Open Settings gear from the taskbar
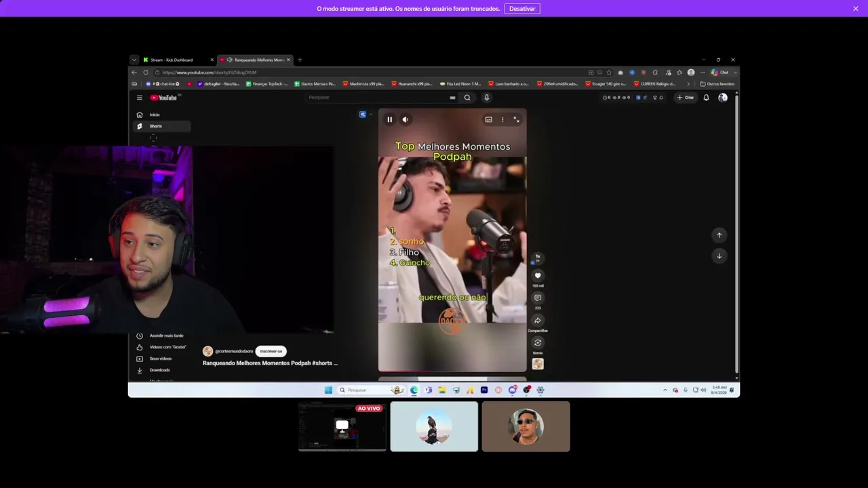Viewport: 868px width, 488px height. pos(540,390)
